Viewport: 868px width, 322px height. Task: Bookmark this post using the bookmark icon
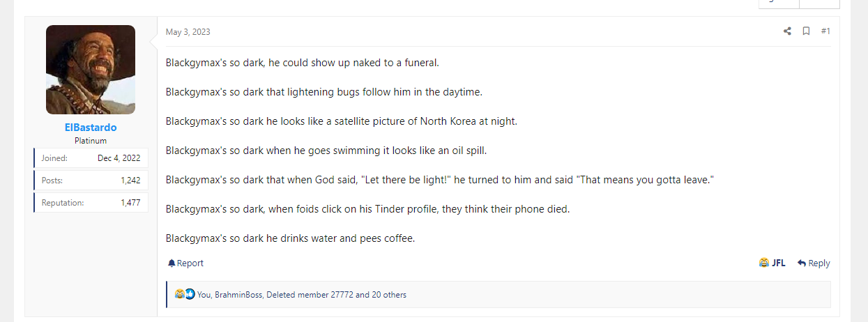coord(806,31)
